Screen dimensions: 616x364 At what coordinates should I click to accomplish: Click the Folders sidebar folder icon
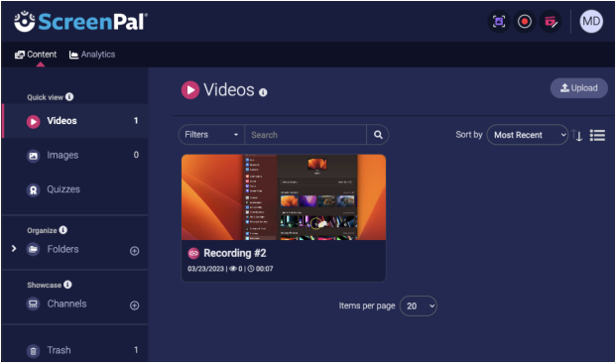click(34, 249)
